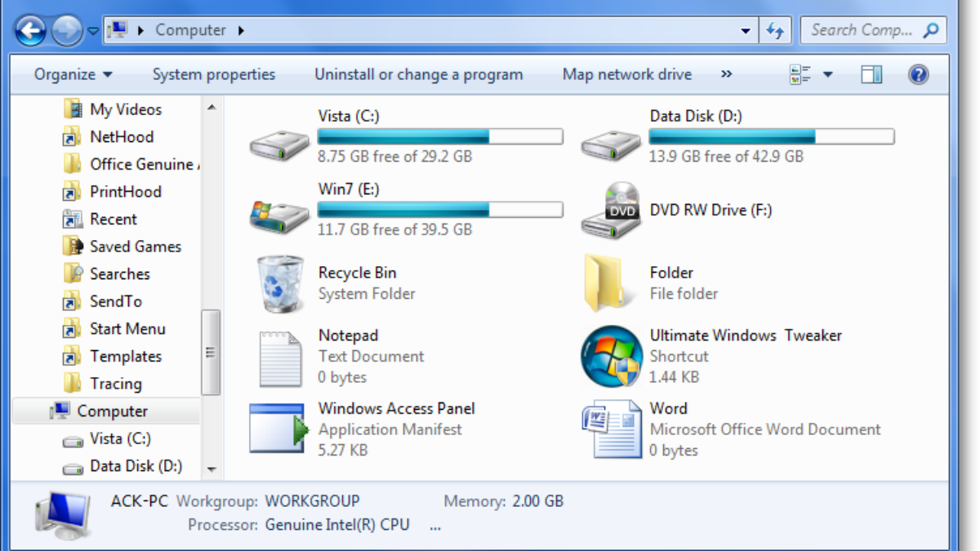Screen dimensions: 980x551
Task: Click the WORKGROUP value in details pane
Action: 313,501
